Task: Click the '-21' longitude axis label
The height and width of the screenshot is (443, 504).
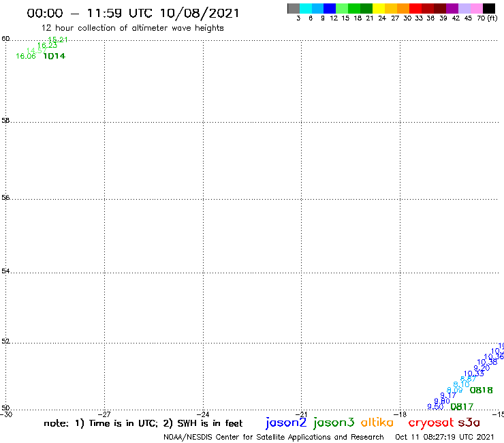Action: point(302,414)
